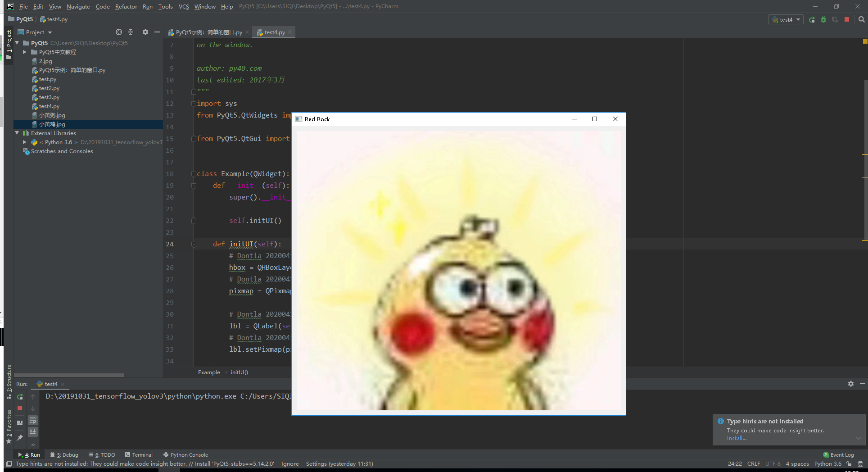Close the test4 Run tab
The height and width of the screenshot is (472, 868).
coord(63,384)
